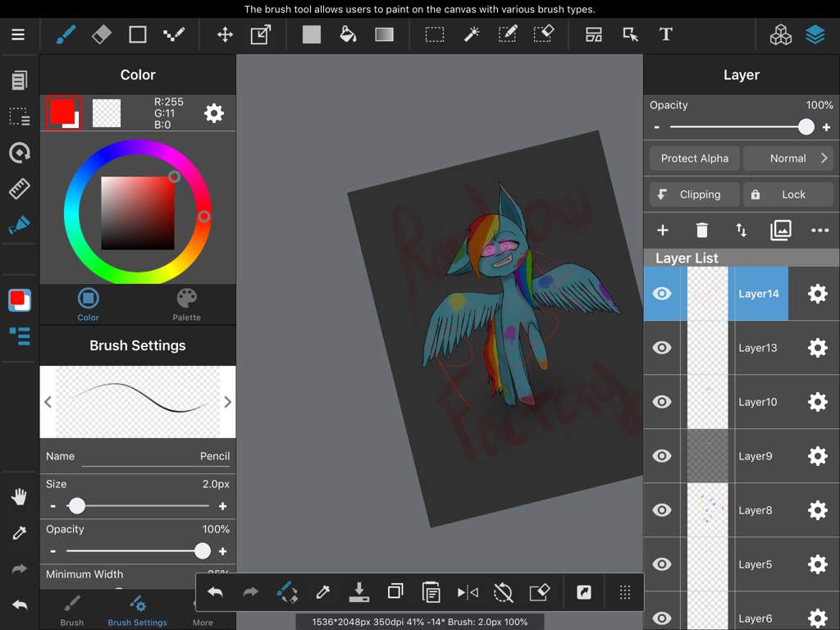The height and width of the screenshot is (630, 840).
Task: Select the Panel Divide tool
Action: (594, 34)
